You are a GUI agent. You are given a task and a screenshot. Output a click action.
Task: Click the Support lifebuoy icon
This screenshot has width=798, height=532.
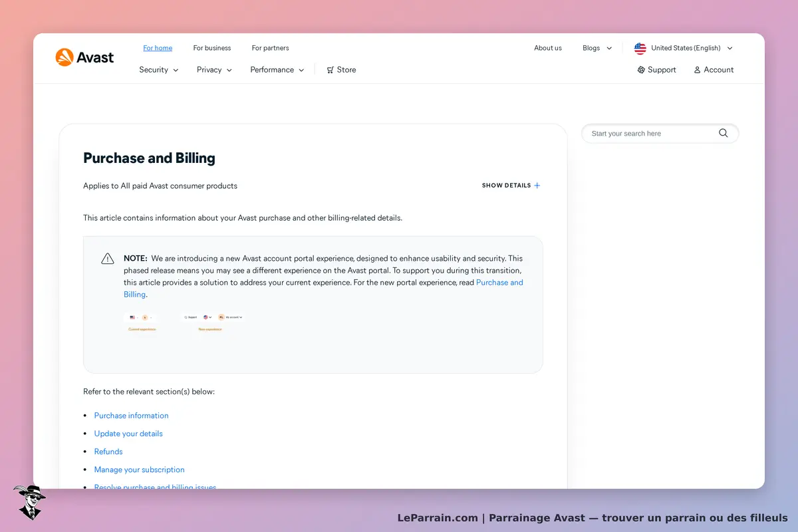(641, 70)
